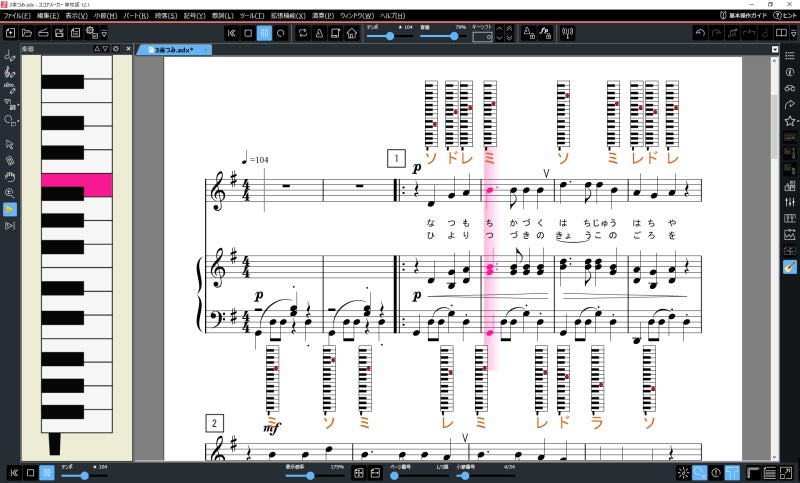Click the metronome icon in top toolbar
Viewport: 800px width, 483px height.
coord(319,33)
